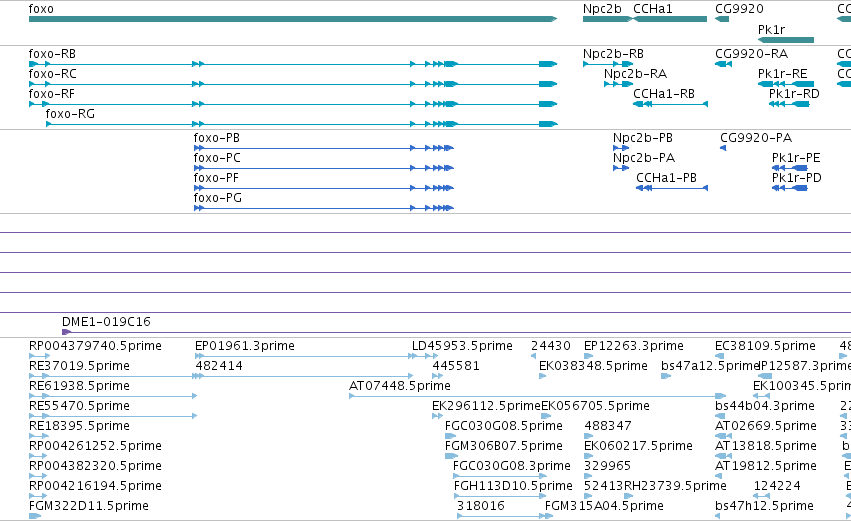
Task: Click the Pk1r-PD protein label
Action: click(797, 178)
